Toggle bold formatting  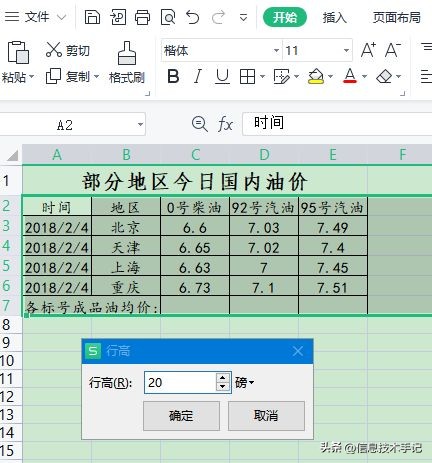(173, 77)
